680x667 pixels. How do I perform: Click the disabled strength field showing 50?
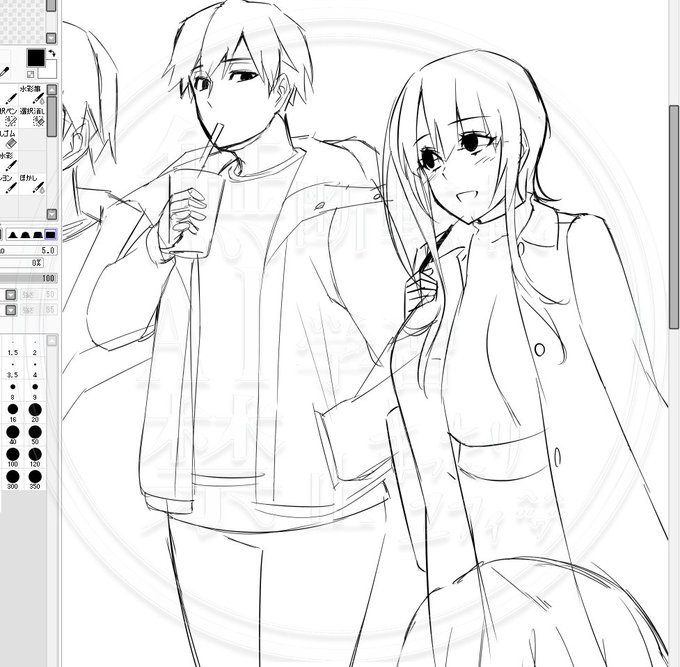click(x=38, y=295)
